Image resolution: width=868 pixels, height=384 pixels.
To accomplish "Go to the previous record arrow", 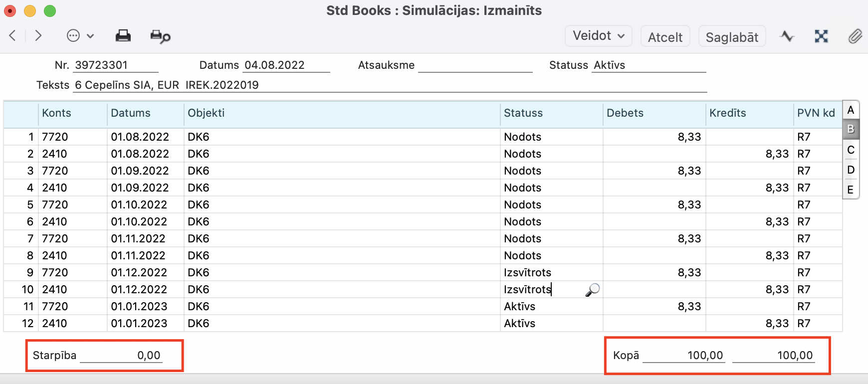I will (x=13, y=35).
